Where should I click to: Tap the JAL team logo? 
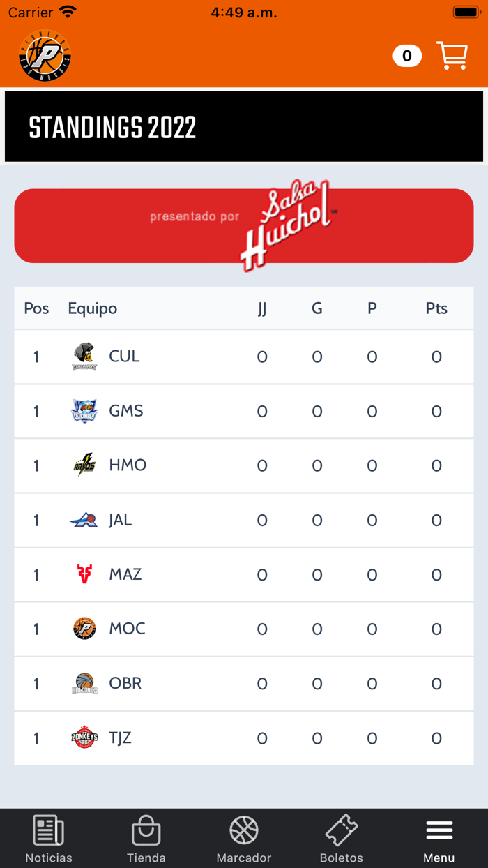point(84,520)
